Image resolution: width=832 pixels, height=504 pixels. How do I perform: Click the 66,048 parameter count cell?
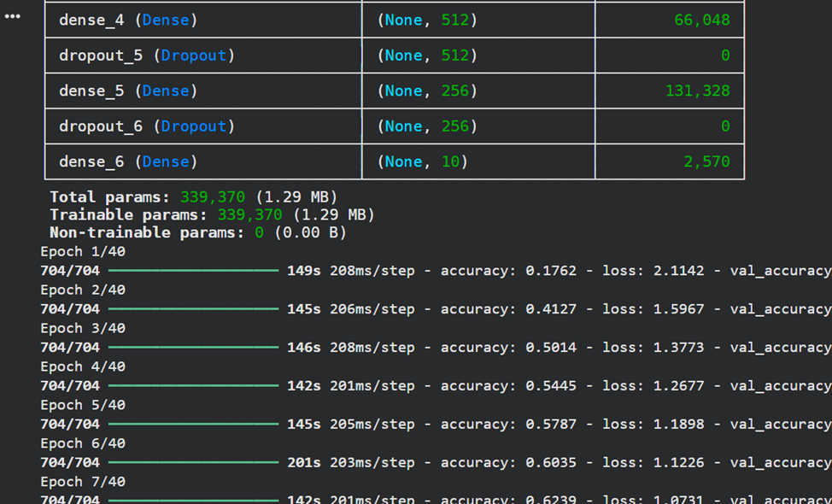pos(701,20)
